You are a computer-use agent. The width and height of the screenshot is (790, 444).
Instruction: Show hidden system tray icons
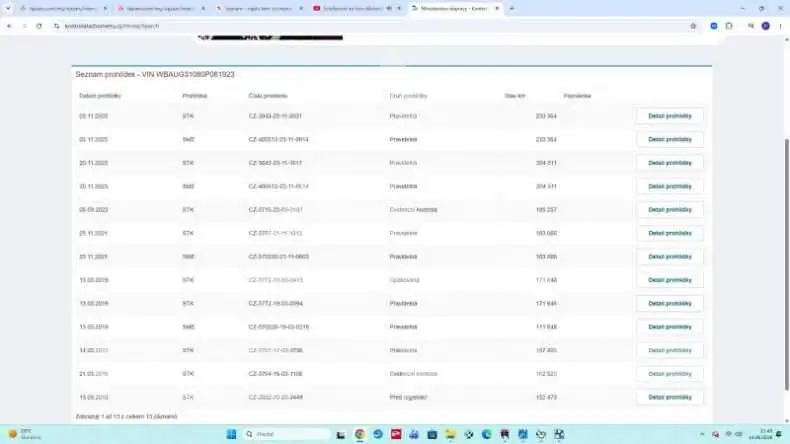tap(701, 434)
